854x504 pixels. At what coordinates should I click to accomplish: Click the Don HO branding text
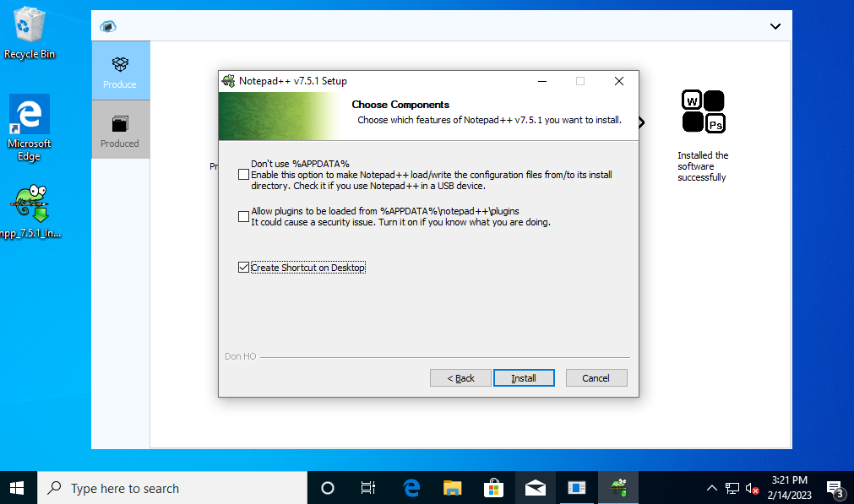pyautogui.click(x=240, y=356)
